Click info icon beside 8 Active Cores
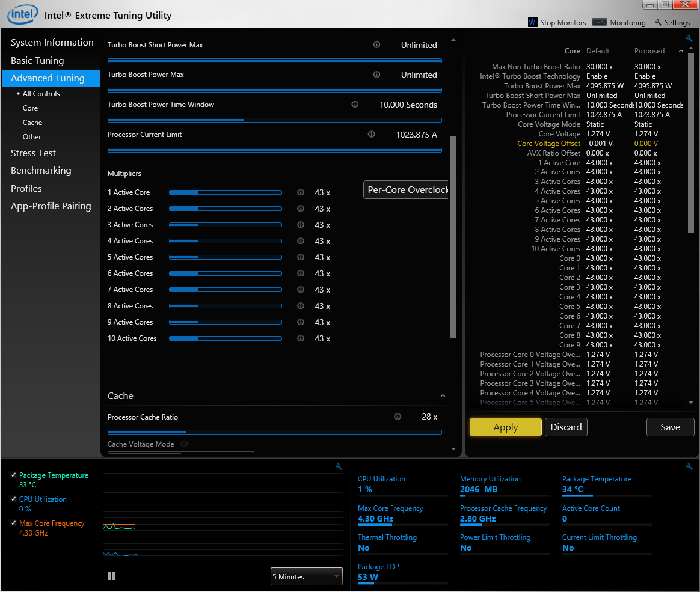The height and width of the screenshot is (592, 700). [x=301, y=305]
